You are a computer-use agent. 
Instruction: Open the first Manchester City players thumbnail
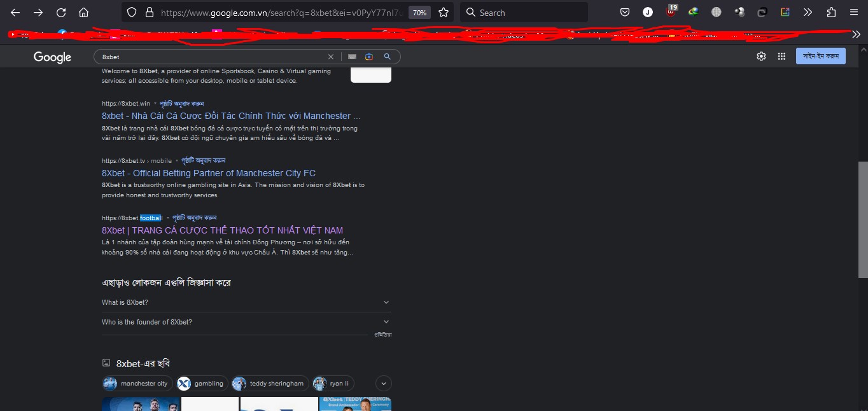click(x=141, y=404)
